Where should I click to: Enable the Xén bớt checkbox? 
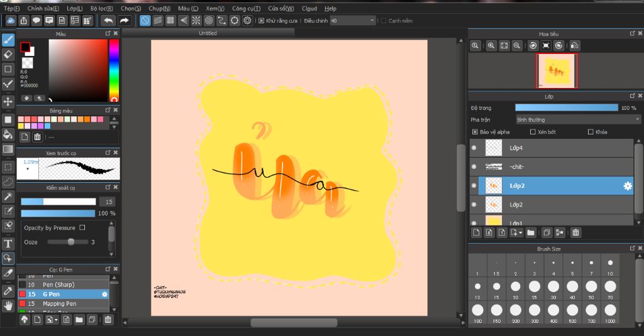click(533, 132)
